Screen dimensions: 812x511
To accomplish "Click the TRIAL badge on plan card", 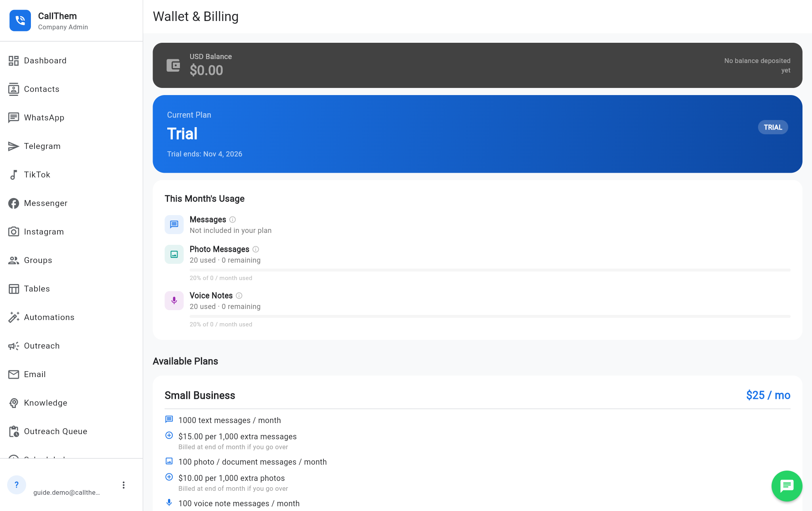I will point(773,127).
